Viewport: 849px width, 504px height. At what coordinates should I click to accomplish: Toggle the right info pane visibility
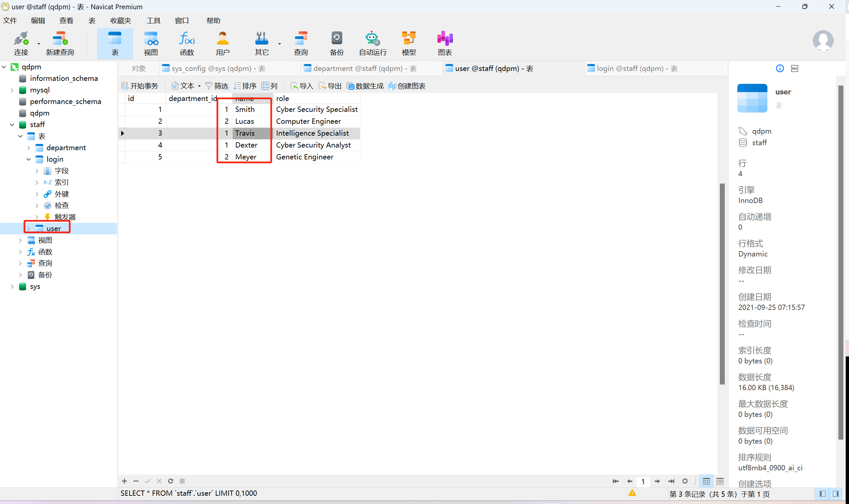[x=836, y=493]
